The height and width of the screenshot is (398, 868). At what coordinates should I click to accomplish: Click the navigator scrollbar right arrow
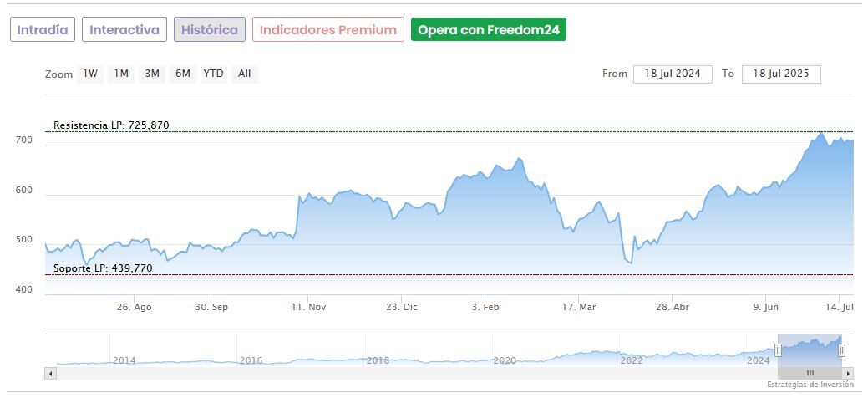pos(848,373)
